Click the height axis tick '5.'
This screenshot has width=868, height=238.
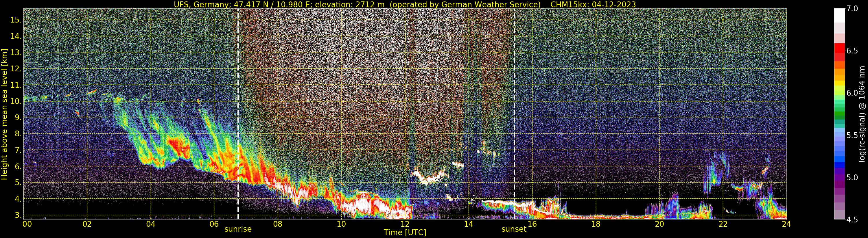pyautogui.click(x=18, y=183)
